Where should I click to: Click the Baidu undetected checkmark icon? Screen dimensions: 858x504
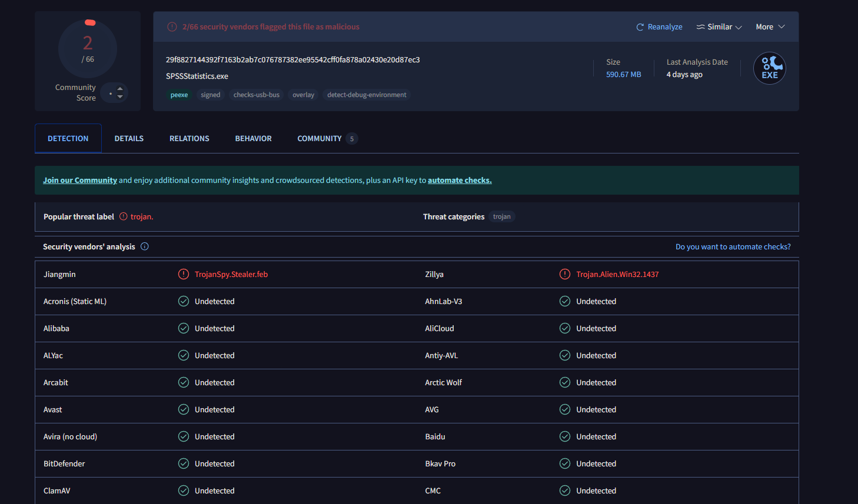click(x=565, y=436)
